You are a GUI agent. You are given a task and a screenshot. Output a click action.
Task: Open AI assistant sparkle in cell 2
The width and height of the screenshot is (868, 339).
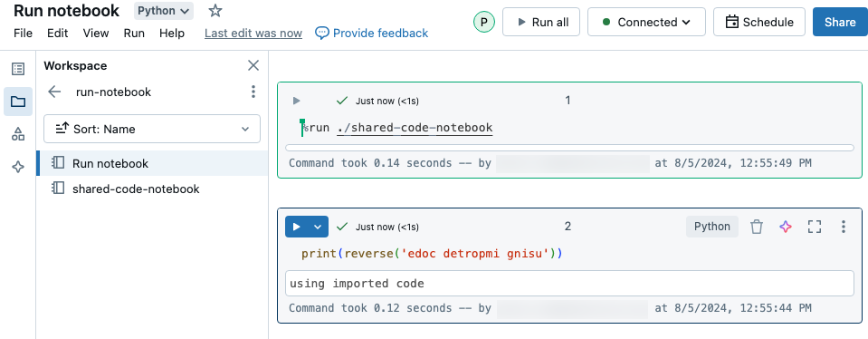coord(786,227)
